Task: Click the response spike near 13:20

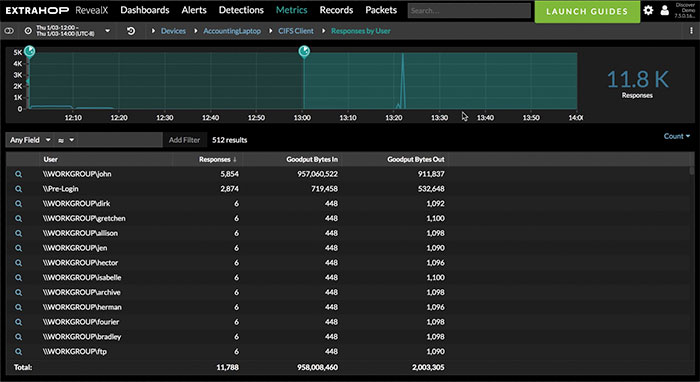Action: [403, 80]
